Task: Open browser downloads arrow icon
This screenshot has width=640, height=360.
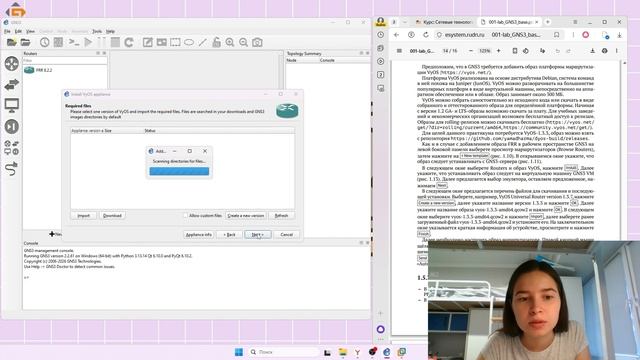Action: (x=620, y=35)
